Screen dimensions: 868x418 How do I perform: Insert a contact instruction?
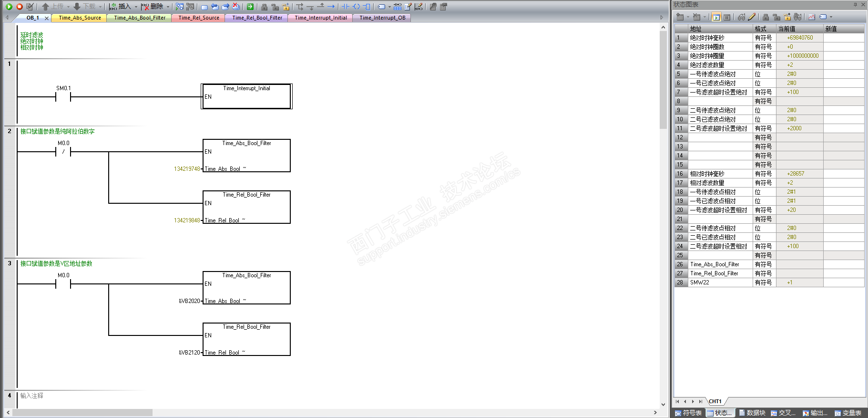coord(346,7)
